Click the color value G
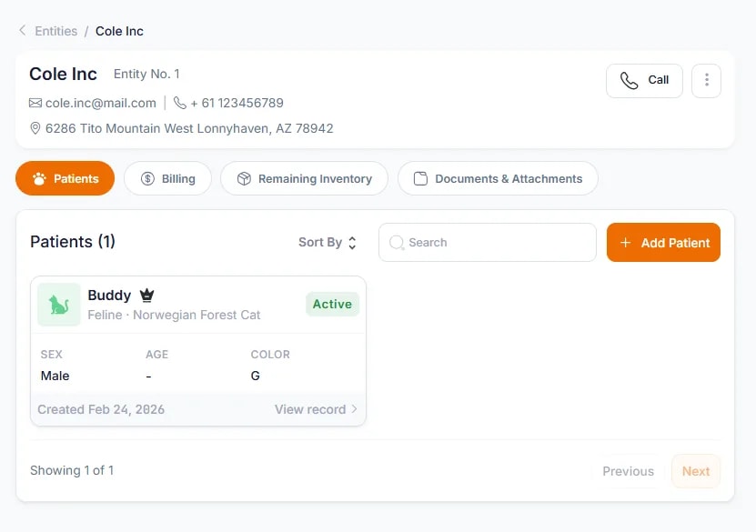The height and width of the screenshot is (532, 756). tap(255, 376)
